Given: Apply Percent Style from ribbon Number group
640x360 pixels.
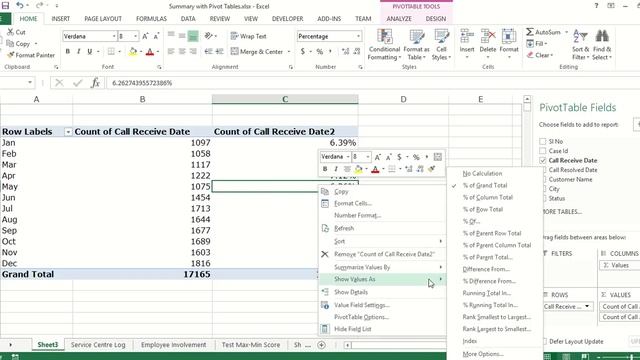Looking at the screenshot, I should click(x=320, y=51).
